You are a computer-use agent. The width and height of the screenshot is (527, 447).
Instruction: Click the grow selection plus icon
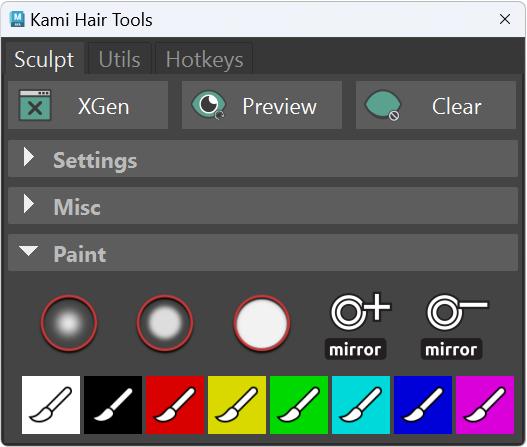361,311
